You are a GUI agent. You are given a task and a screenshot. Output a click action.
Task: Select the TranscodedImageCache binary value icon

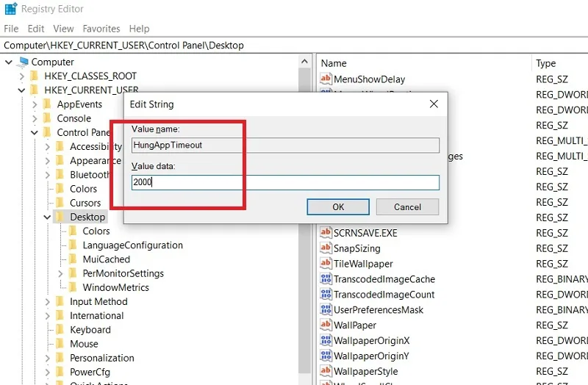tap(326, 279)
